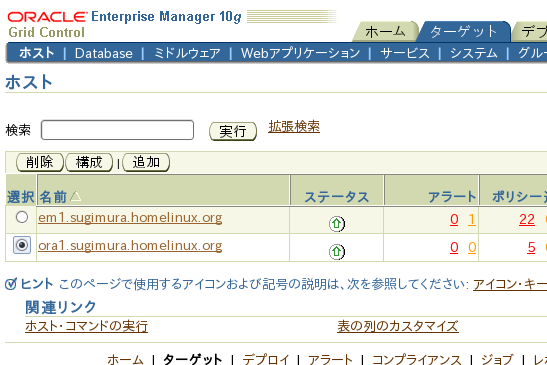Click the ORACLE Enterprise Manager logo

coord(125,24)
